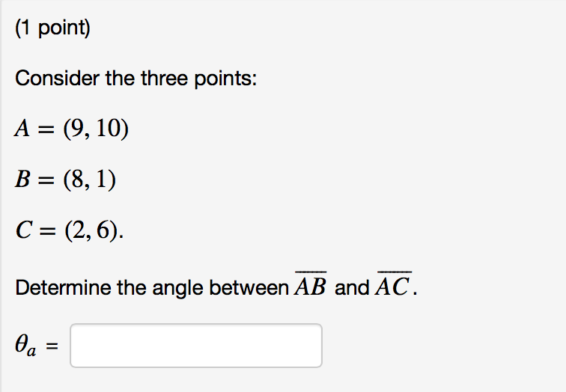
Task: Click the θa label beside the answer box
Action: pos(27,346)
